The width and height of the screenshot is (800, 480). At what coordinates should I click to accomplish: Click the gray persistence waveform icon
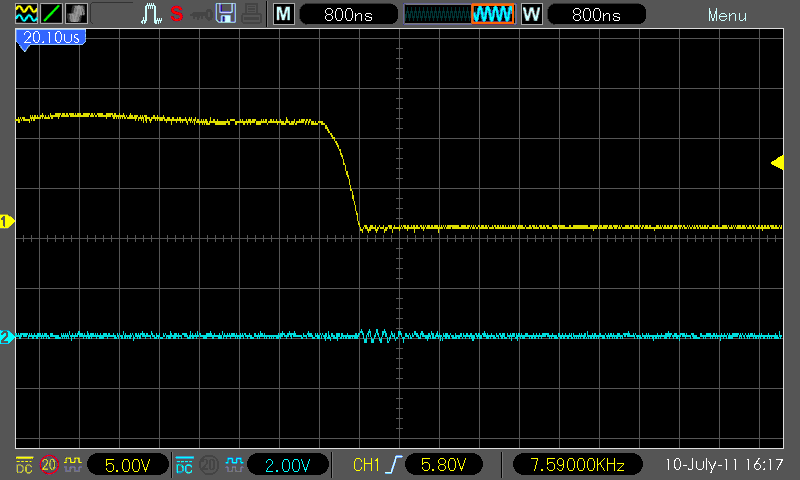(x=76, y=14)
